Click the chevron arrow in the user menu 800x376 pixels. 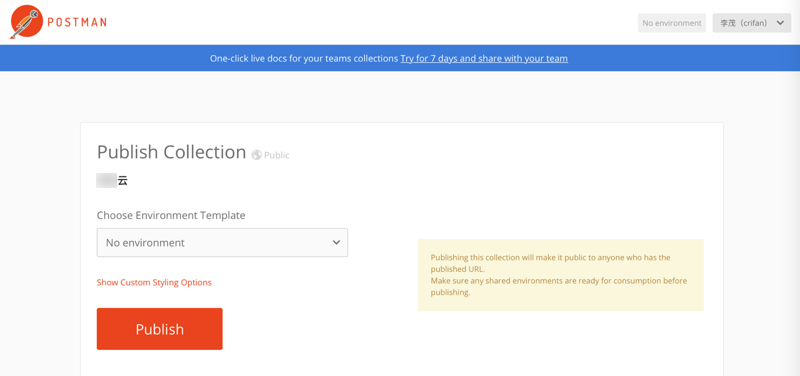(x=780, y=23)
